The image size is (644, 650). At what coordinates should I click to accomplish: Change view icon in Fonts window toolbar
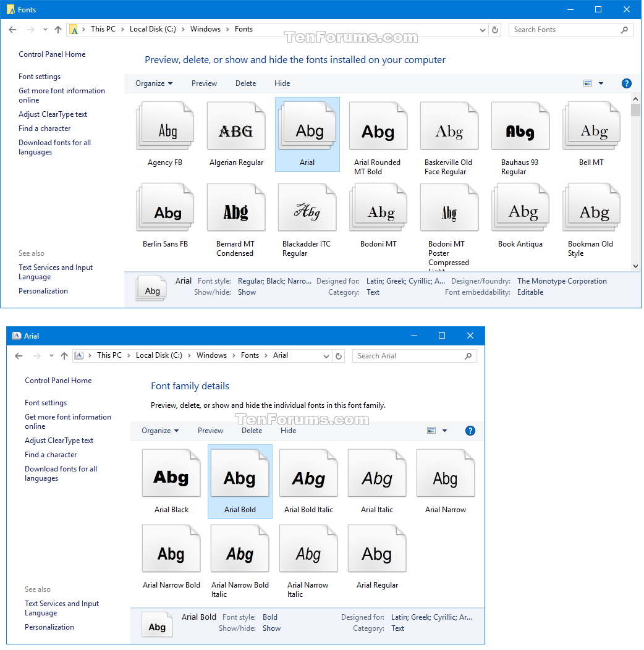(588, 83)
